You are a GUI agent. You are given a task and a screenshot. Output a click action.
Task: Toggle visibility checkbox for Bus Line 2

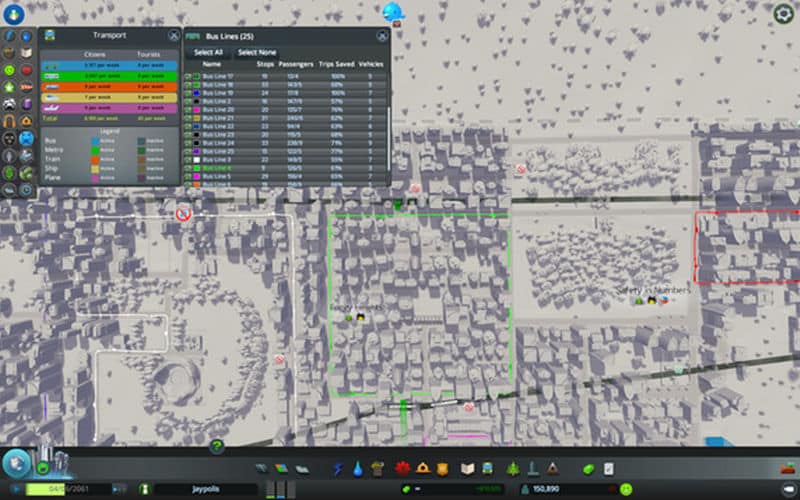click(x=188, y=101)
